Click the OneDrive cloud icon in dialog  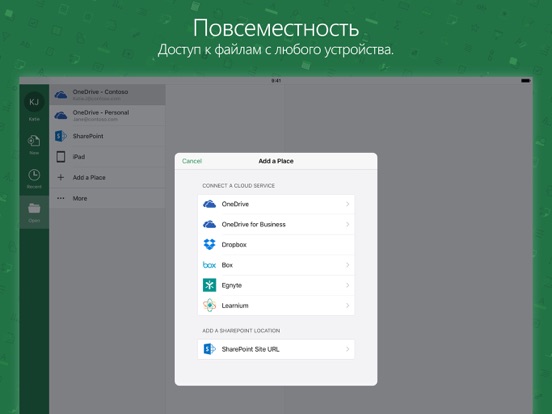(x=209, y=204)
